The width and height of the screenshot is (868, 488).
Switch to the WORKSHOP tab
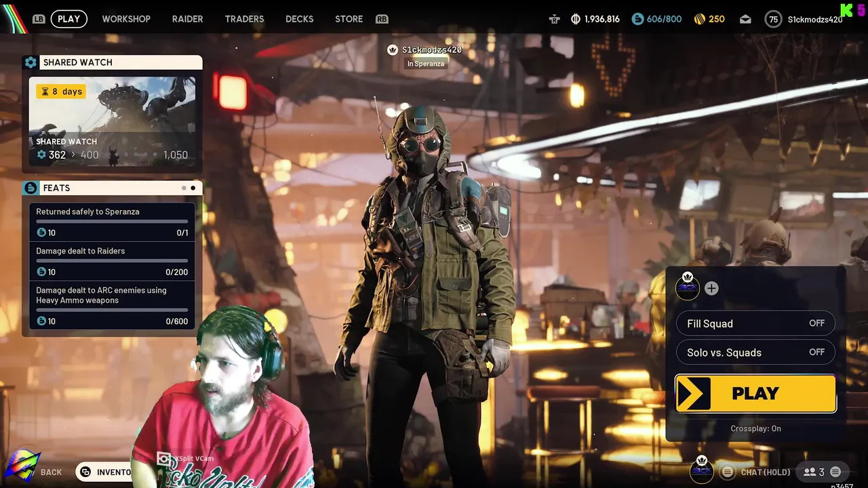click(126, 19)
